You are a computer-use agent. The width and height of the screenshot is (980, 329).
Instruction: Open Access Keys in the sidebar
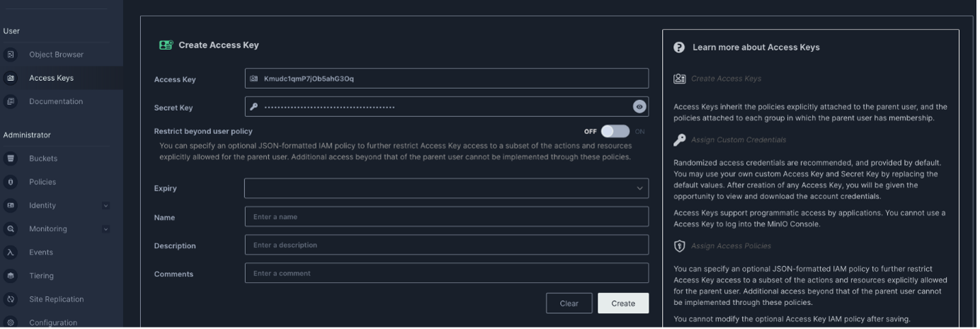[51, 78]
